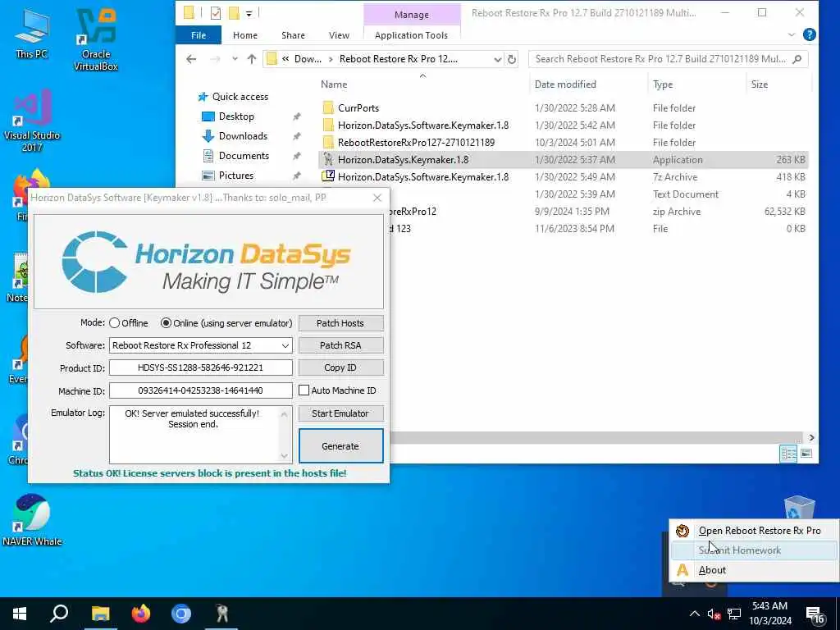The height and width of the screenshot is (630, 840).
Task: Launch Visual Studio 2017 desktop shortcut
Action: tap(32, 120)
